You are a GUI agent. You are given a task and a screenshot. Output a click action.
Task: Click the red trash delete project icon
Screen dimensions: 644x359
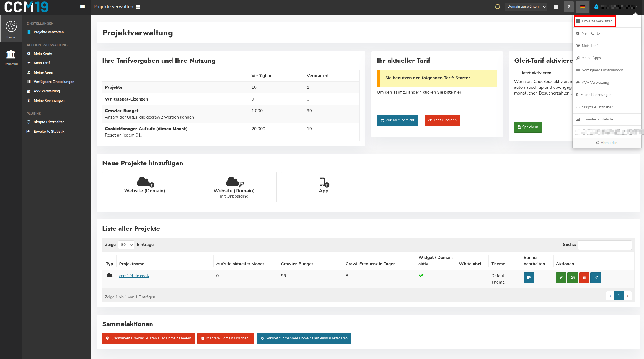pyautogui.click(x=584, y=278)
